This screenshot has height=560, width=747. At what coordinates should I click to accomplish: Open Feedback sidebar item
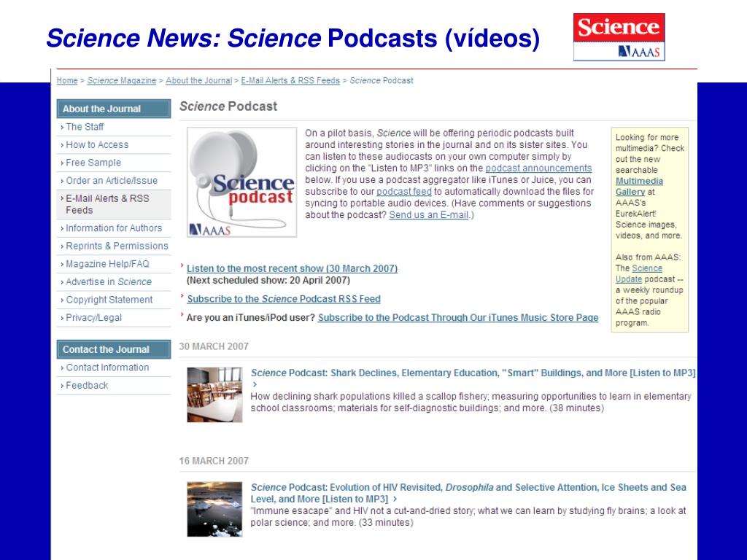[87, 385]
